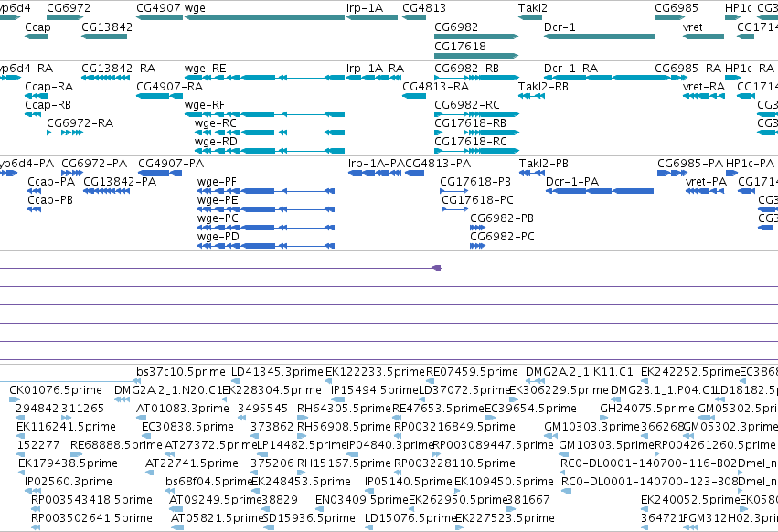Viewport: 778px width, 532px height.
Task: Open the CG13842-RA transcript
Action: coord(106,78)
